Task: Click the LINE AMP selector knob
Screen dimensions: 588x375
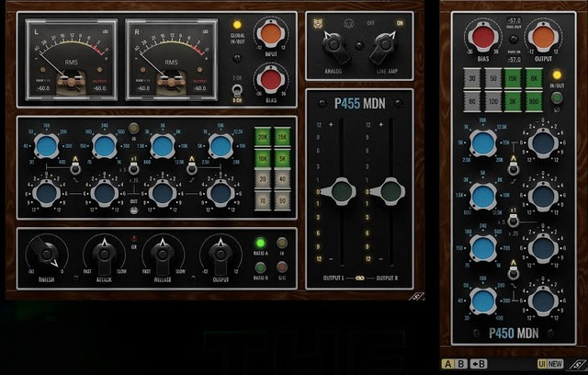Action: click(x=383, y=47)
